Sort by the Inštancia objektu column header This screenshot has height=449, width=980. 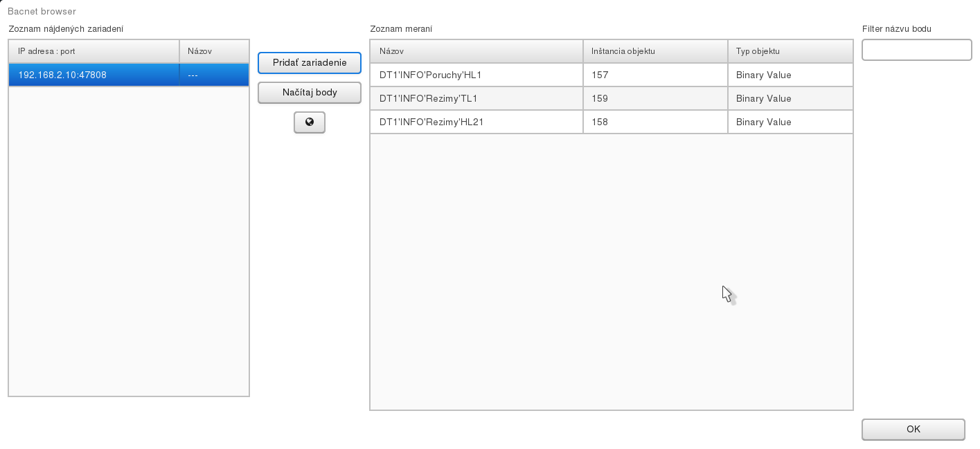(x=654, y=51)
